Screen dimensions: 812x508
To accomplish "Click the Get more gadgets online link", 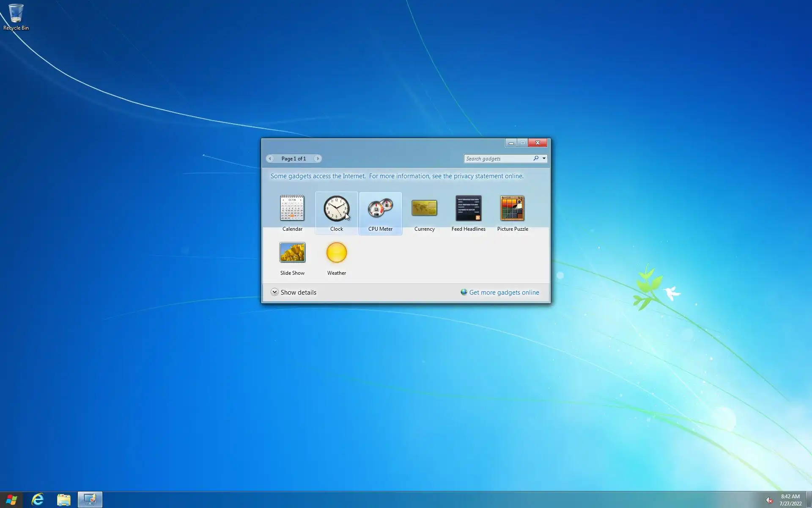I will 504,292.
